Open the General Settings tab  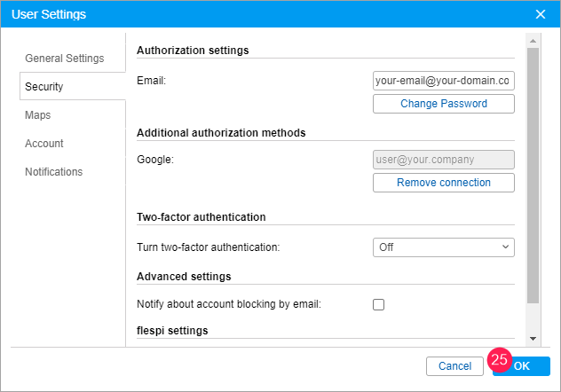click(x=64, y=59)
